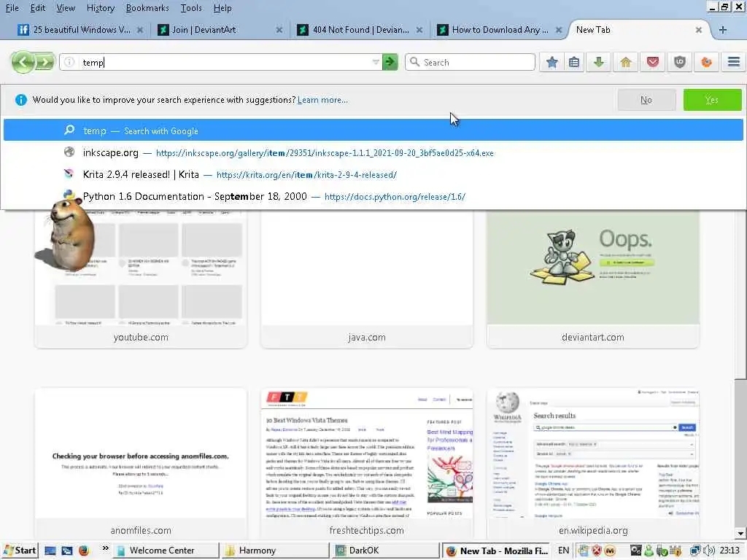Open the Pocket icon
The width and height of the screenshot is (747, 560).
click(653, 63)
